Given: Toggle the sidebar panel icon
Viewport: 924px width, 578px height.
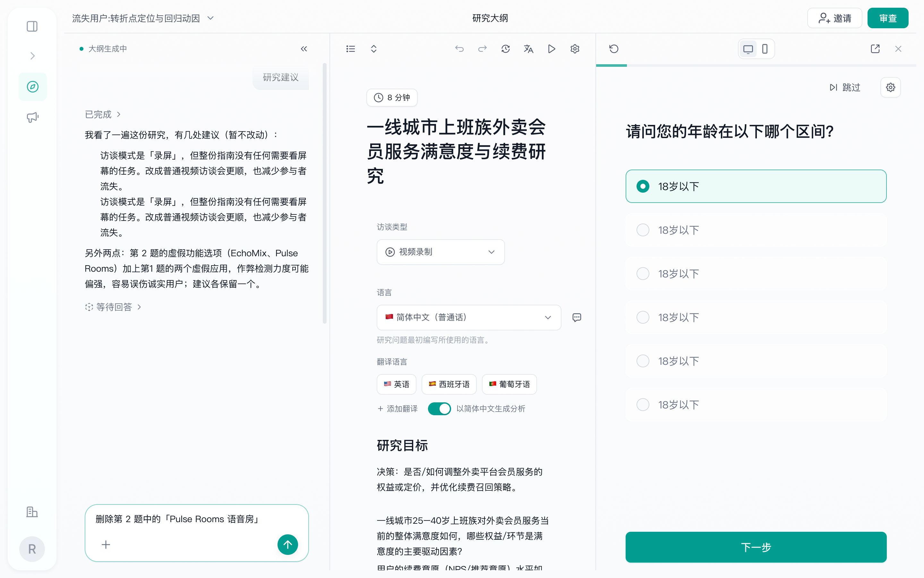Looking at the screenshot, I should 32,26.
